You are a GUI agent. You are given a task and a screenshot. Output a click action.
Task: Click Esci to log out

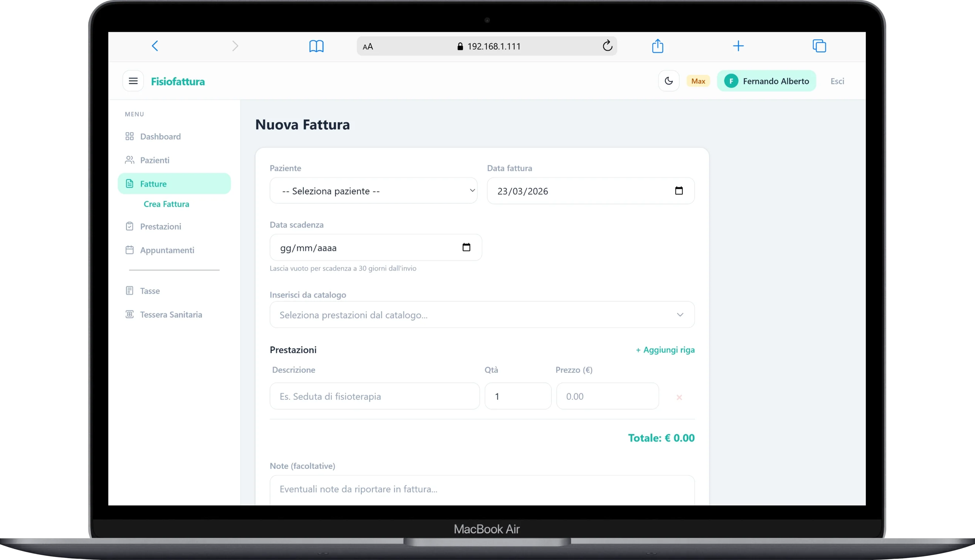click(x=837, y=81)
